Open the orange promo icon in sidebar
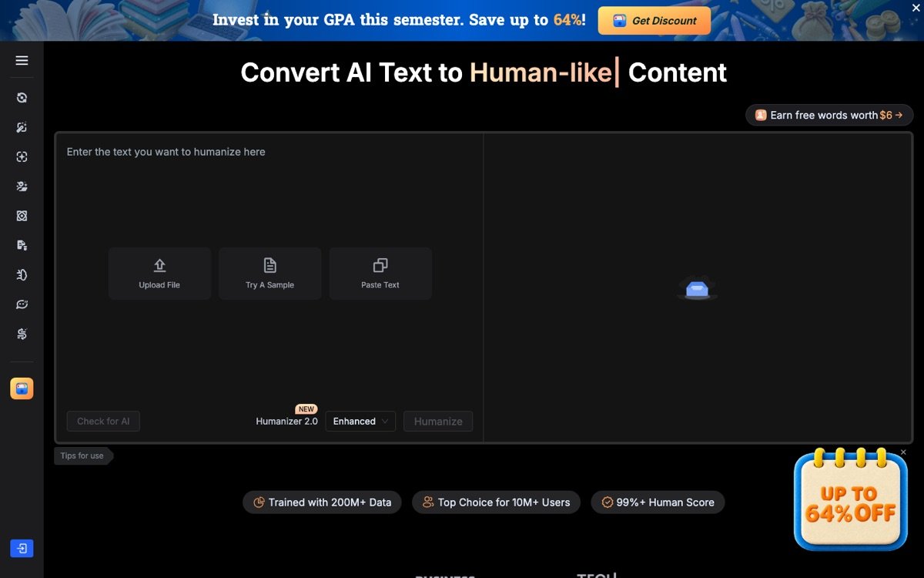Viewport: 924px width, 578px height. 22,388
